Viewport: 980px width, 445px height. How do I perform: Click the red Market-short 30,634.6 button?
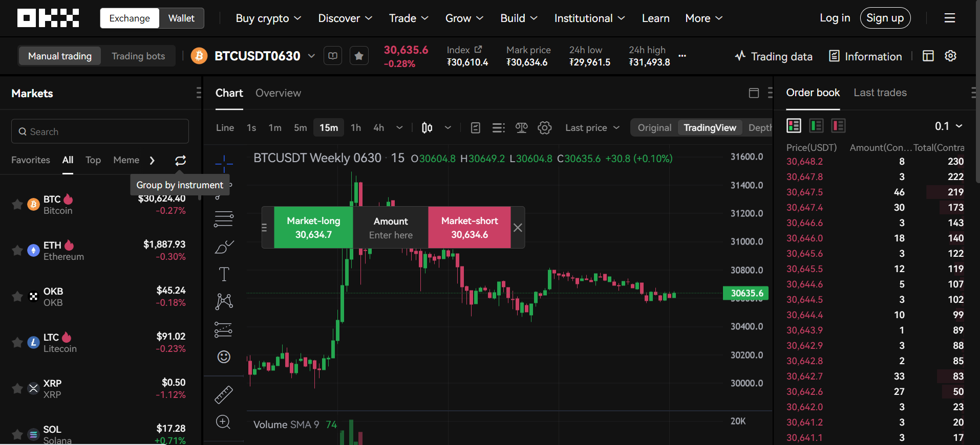[469, 228]
